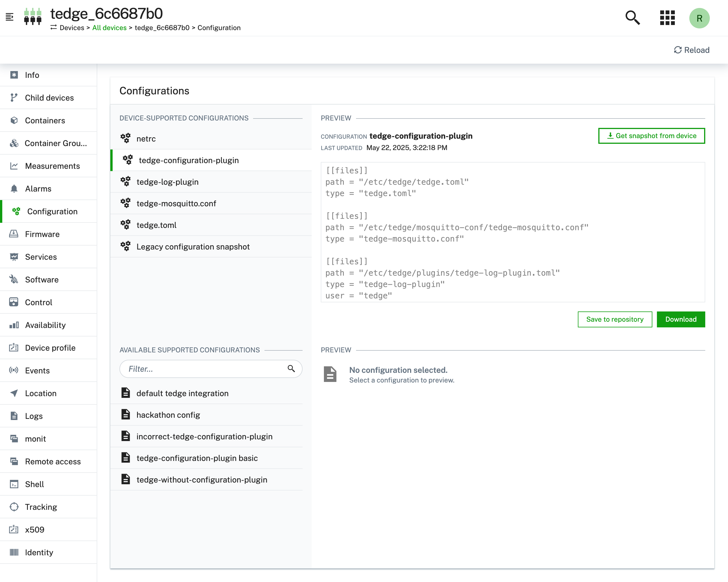
Task: Follow the All devices breadcrumb link
Action: (x=109, y=28)
